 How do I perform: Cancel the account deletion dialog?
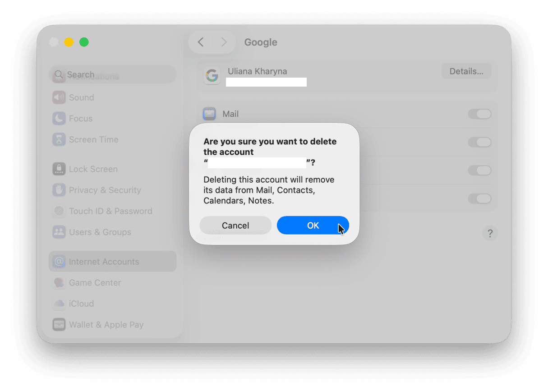[235, 226]
